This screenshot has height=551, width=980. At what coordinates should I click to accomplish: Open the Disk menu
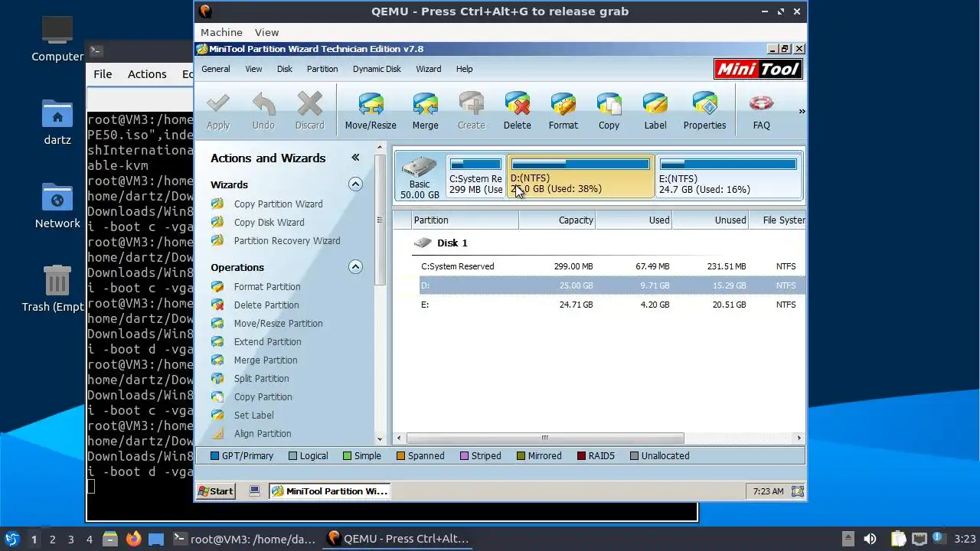click(284, 69)
